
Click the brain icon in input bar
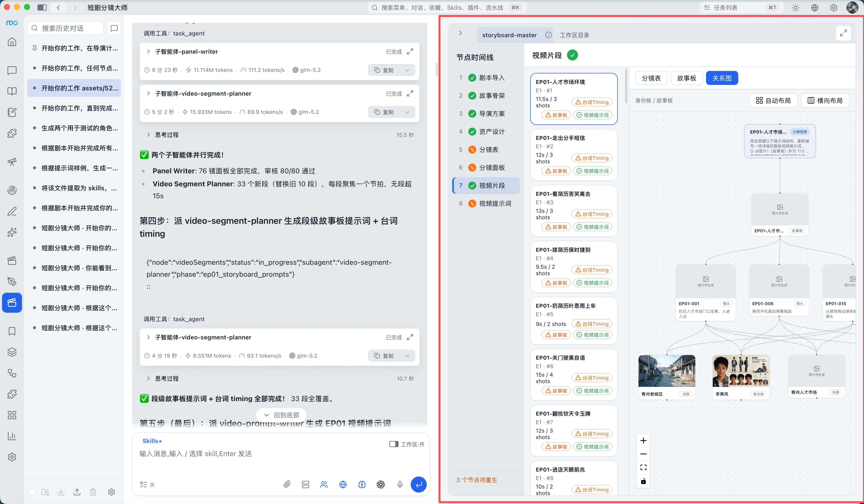pos(362,484)
